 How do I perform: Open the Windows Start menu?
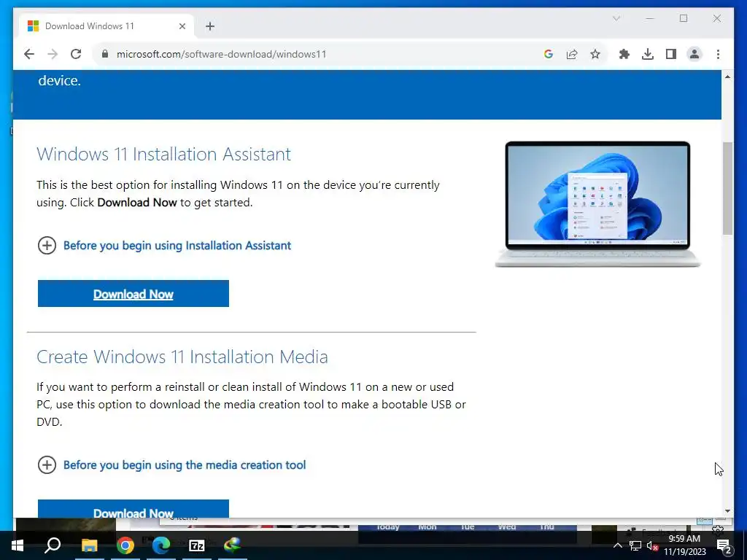(18, 545)
